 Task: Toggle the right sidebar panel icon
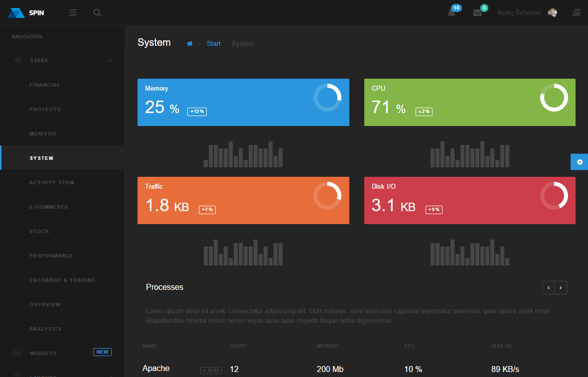(576, 13)
